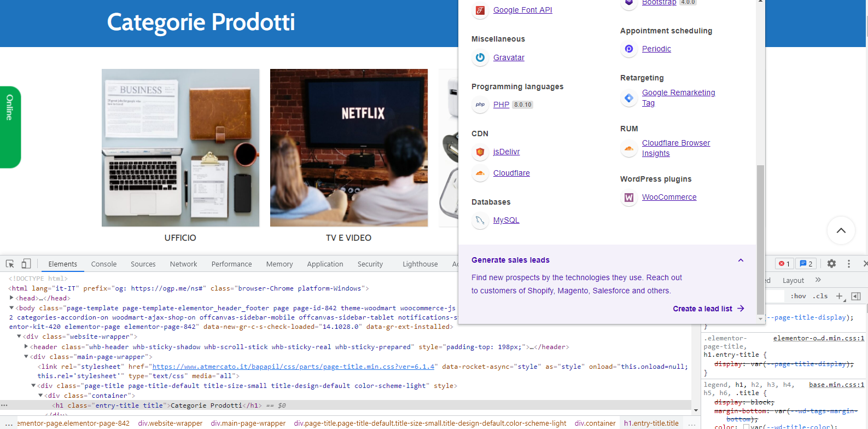This screenshot has width=868, height=429.
Task: Collapse the main-page-wrapper div node
Action: tap(26, 357)
